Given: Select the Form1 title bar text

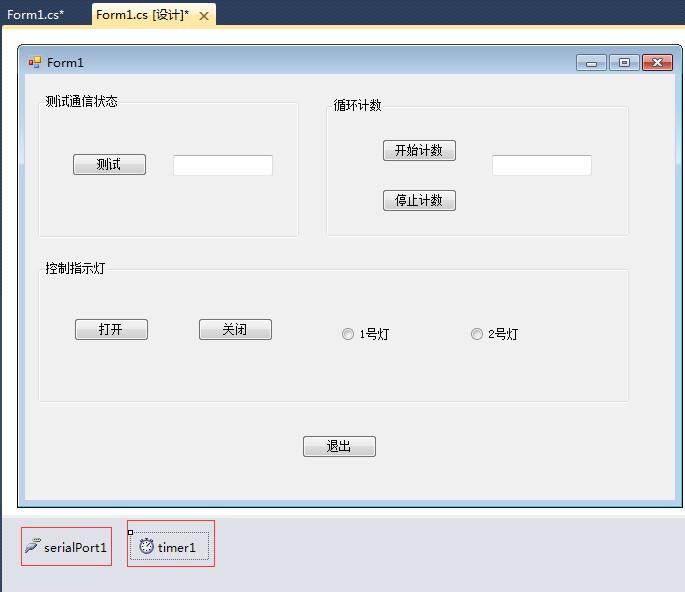Looking at the screenshot, I should pos(65,63).
